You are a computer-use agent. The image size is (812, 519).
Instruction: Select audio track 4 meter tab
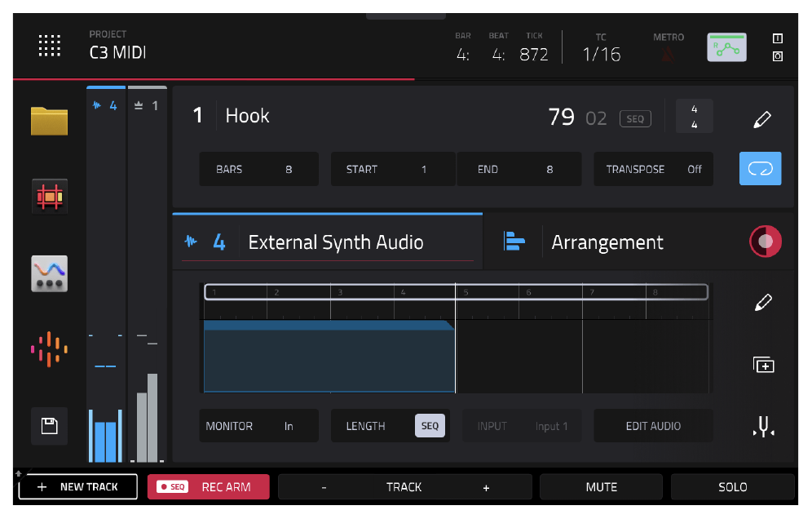pos(106,105)
